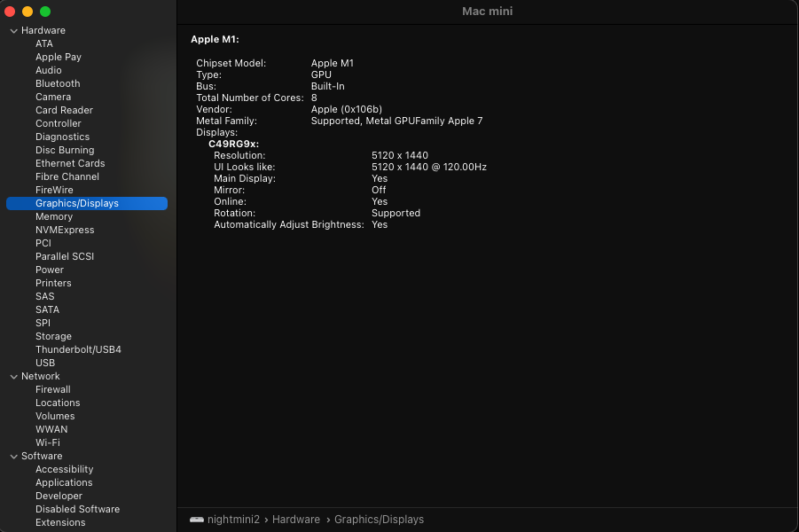Select SATA in the sidebar
This screenshot has width=799, height=532.
click(47, 309)
